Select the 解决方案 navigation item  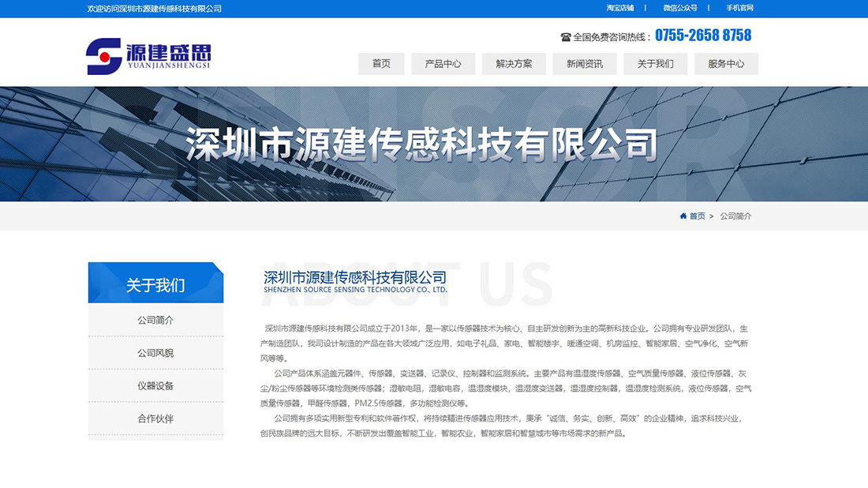tap(514, 64)
